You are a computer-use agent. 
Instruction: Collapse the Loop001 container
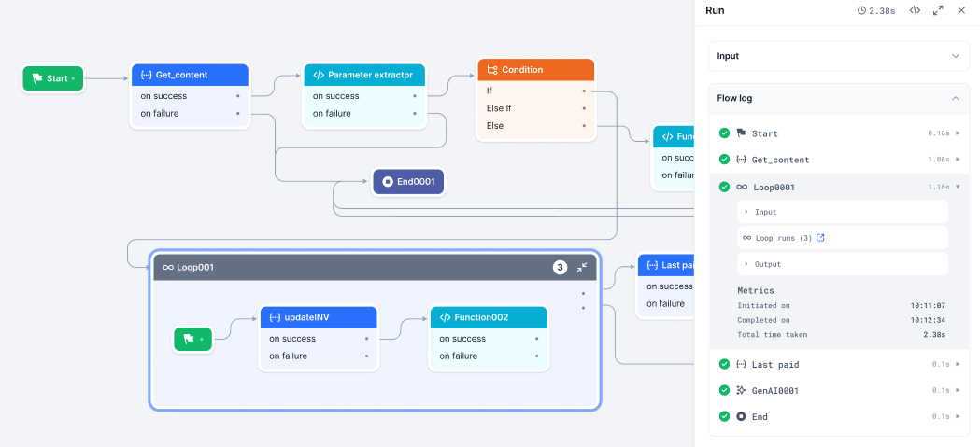(582, 267)
